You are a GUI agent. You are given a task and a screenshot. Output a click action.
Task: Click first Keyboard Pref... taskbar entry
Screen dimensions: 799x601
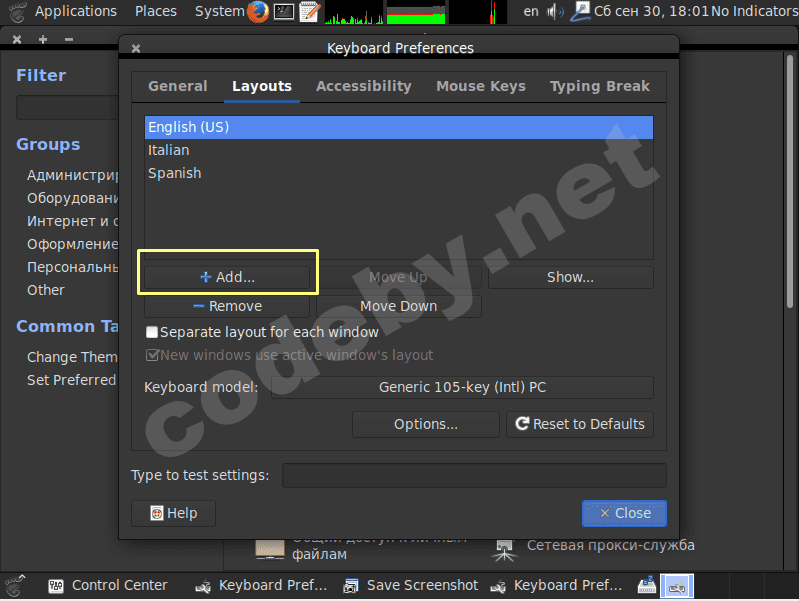click(261, 586)
